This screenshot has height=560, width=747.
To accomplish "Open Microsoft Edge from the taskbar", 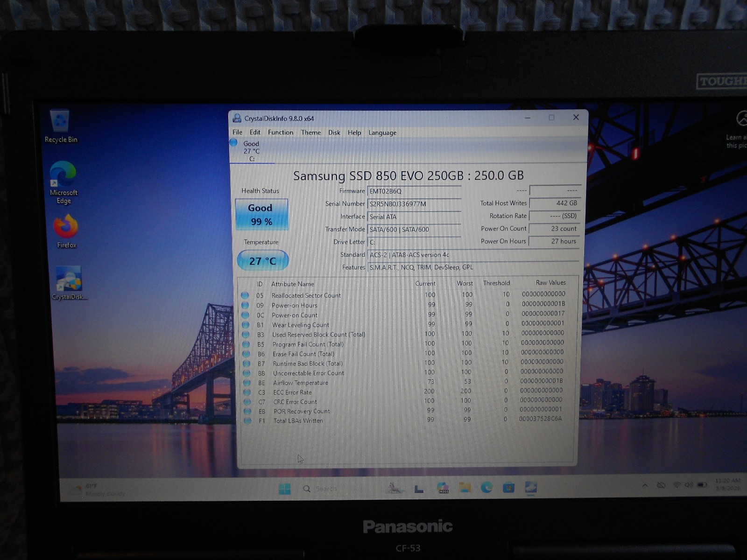I will [x=486, y=488].
